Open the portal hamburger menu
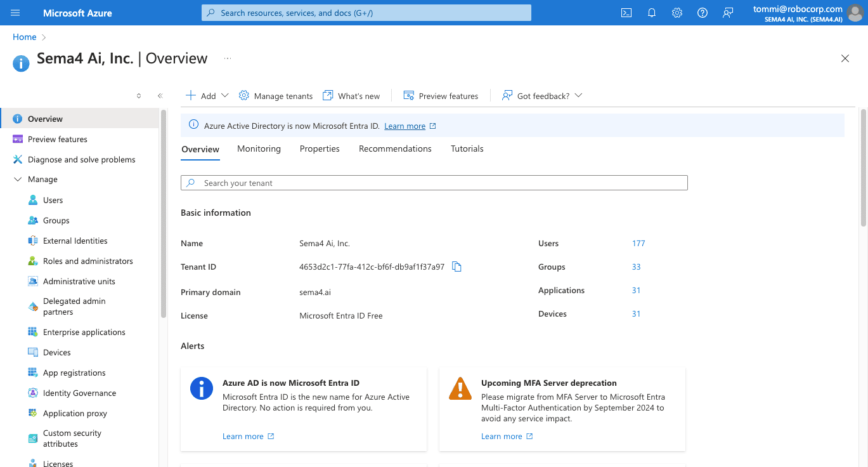This screenshot has height=467, width=868. pos(15,13)
